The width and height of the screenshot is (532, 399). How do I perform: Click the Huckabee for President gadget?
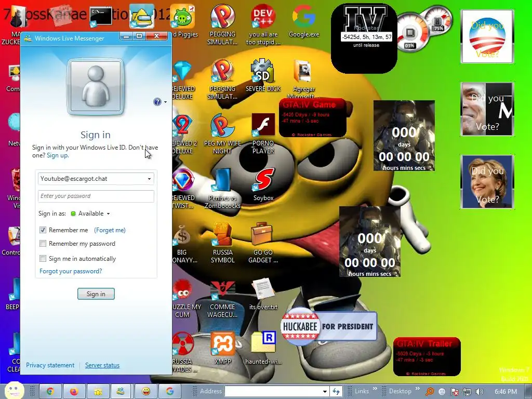(329, 326)
